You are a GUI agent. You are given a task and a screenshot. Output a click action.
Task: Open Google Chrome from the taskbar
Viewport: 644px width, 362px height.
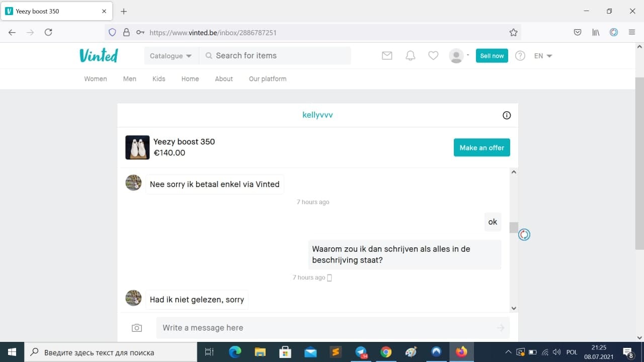pos(386,352)
